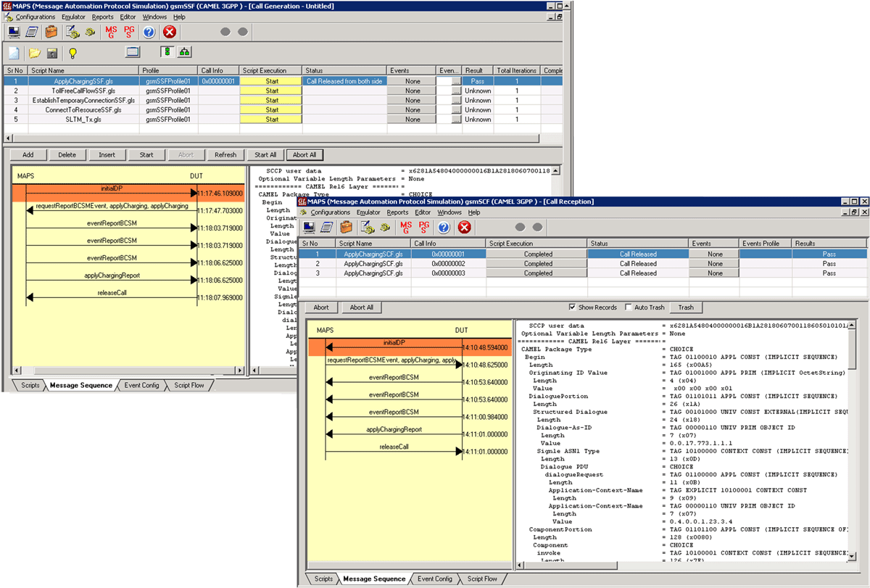Viewport: 870px width, 588px height.
Task: Open event profile browse button for TollFreeCallFlowSSF row
Action: pyautogui.click(x=456, y=91)
